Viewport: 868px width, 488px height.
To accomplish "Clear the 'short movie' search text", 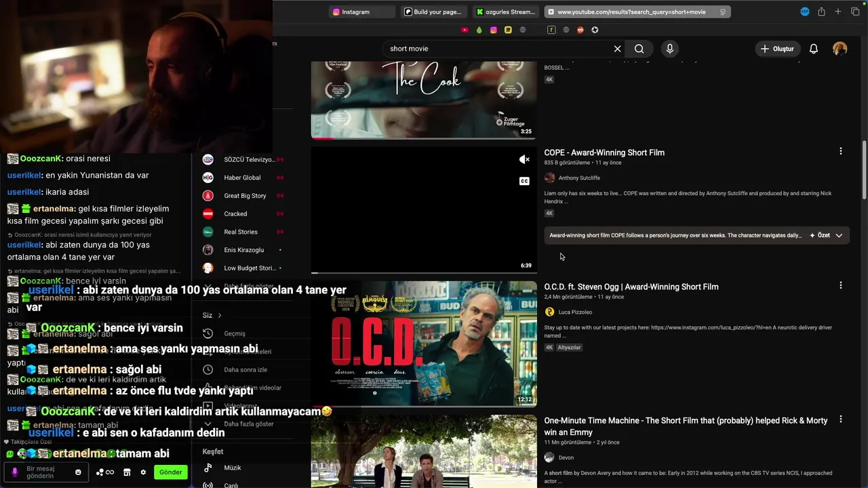I will click(x=617, y=49).
